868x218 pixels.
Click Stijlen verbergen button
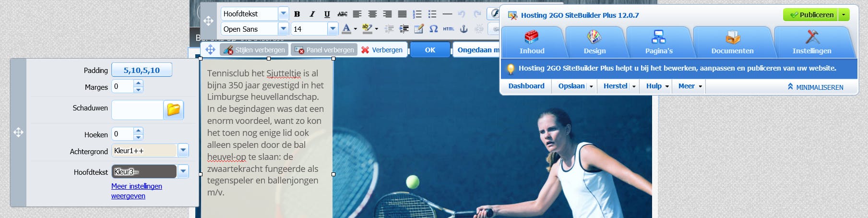click(x=254, y=49)
